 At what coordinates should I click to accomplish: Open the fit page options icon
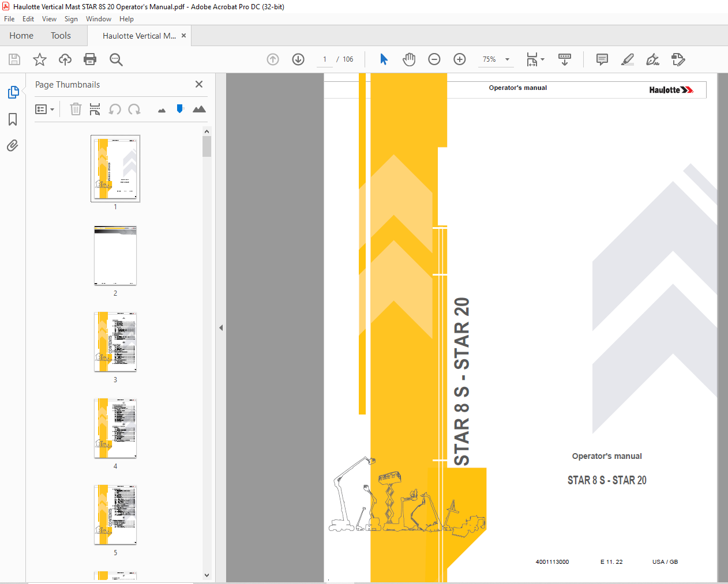pos(535,59)
